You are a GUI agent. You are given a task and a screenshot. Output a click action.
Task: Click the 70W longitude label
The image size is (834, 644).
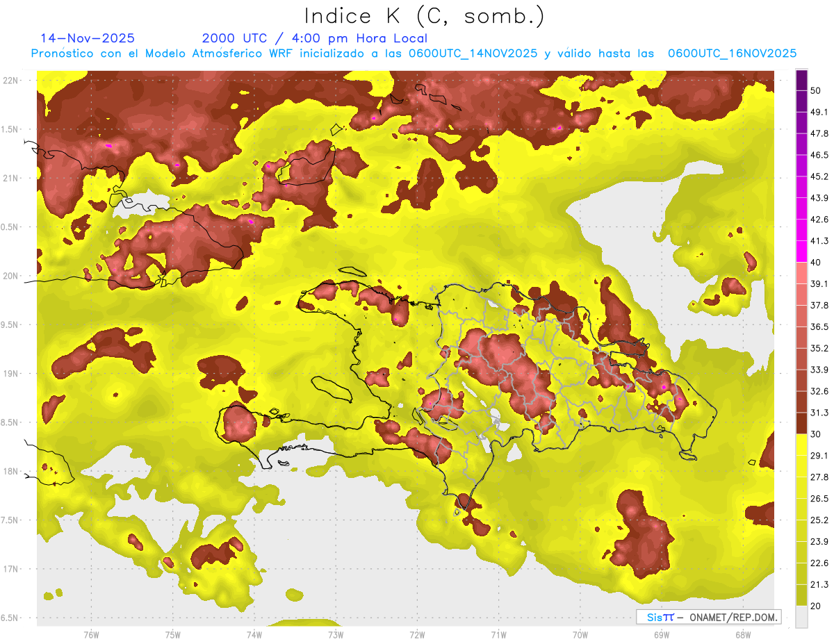click(580, 634)
